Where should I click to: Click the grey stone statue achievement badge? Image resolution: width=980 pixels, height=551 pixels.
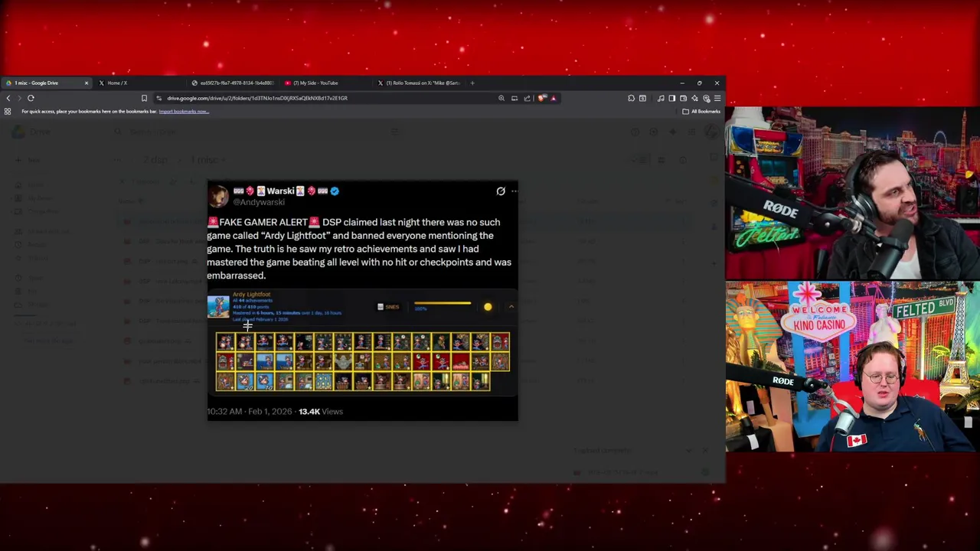344,361
